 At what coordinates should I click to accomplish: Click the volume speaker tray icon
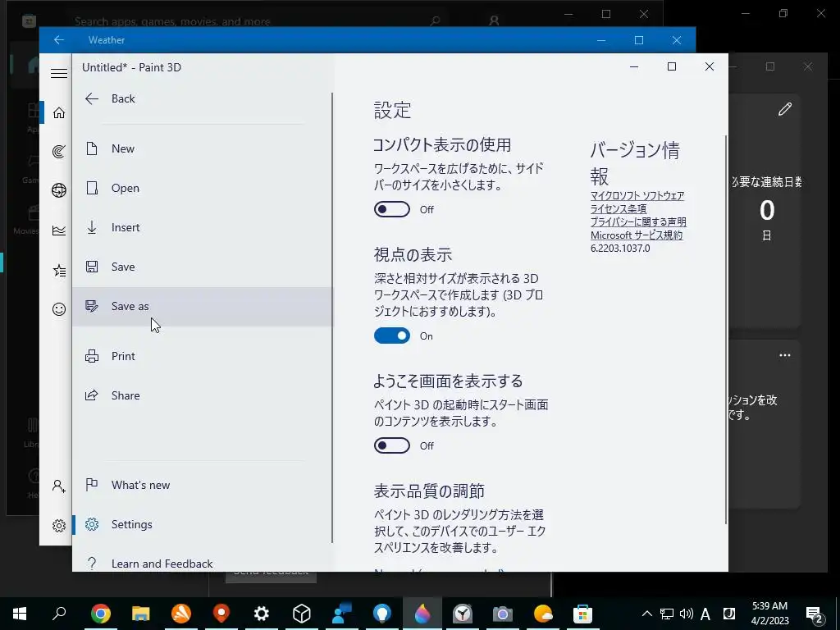click(686, 614)
